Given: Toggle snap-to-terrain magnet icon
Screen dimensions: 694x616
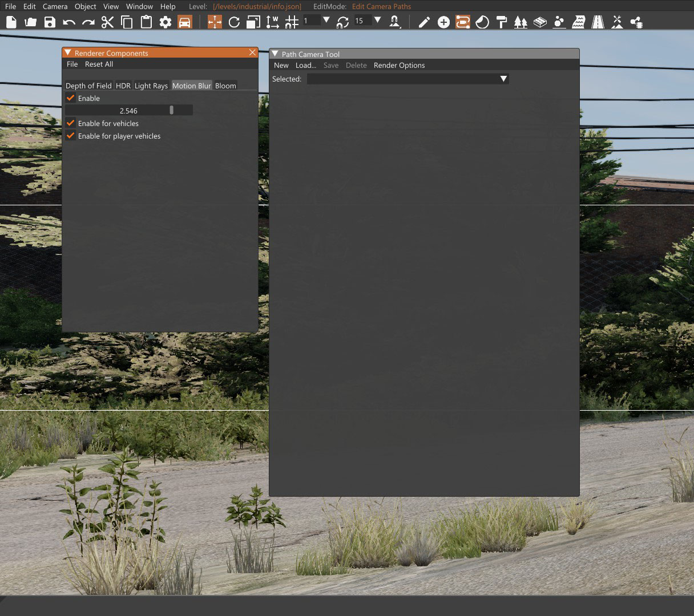Looking at the screenshot, I should click(394, 22).
